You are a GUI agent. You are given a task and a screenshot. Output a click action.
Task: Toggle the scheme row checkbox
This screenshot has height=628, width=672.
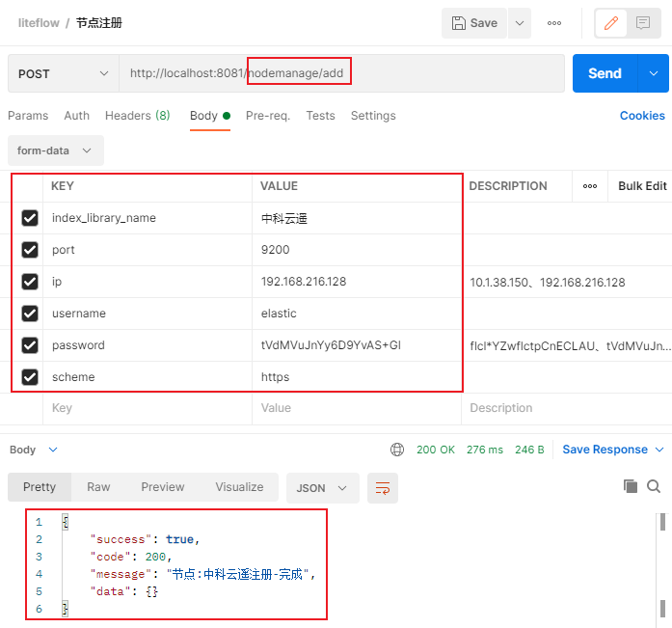pyautogui.click(x=30, y=377)
